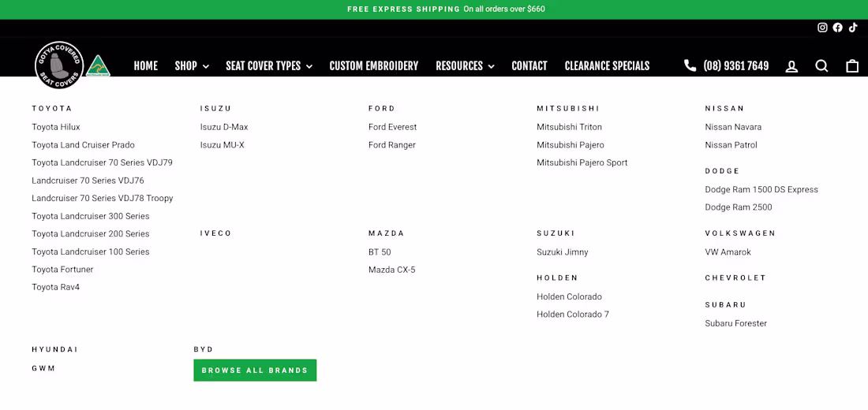Open the BYD brand heading
The height and width of the screenshot is (410, 868).
coord(203,350)
